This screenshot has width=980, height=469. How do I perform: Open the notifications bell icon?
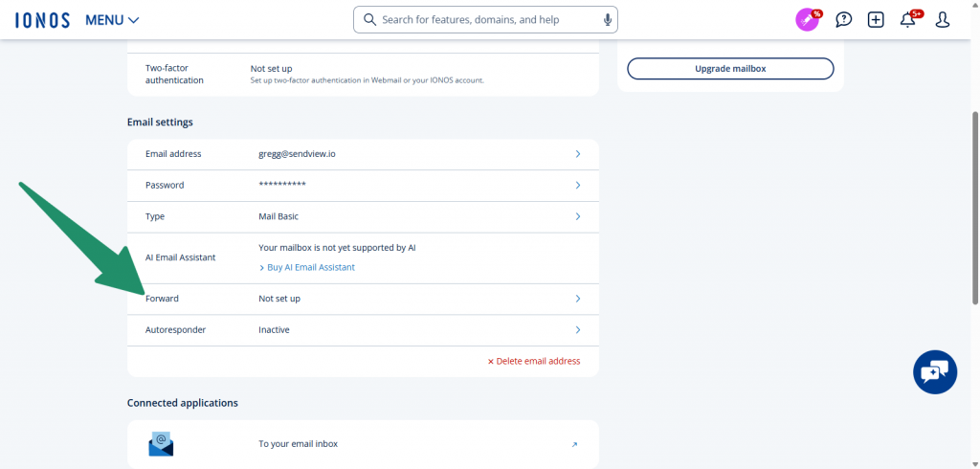910,19
